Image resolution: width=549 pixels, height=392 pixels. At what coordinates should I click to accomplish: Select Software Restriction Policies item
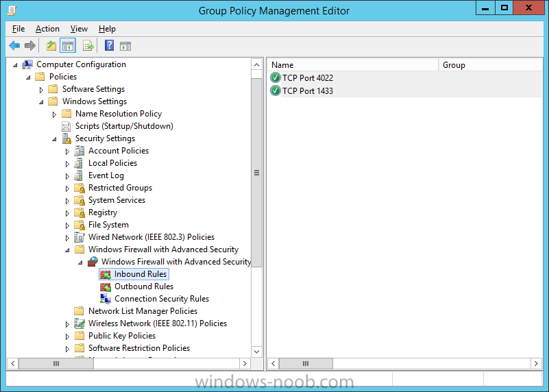[x=139, y=348]
